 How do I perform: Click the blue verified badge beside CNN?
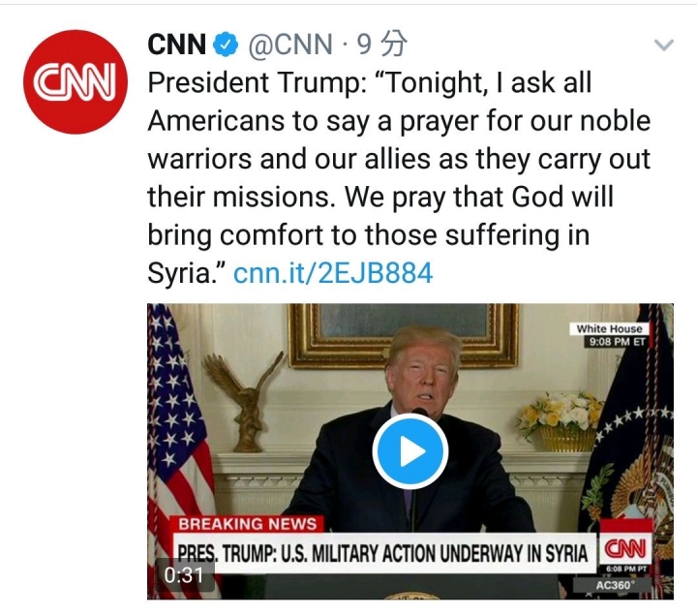(226, 44)
